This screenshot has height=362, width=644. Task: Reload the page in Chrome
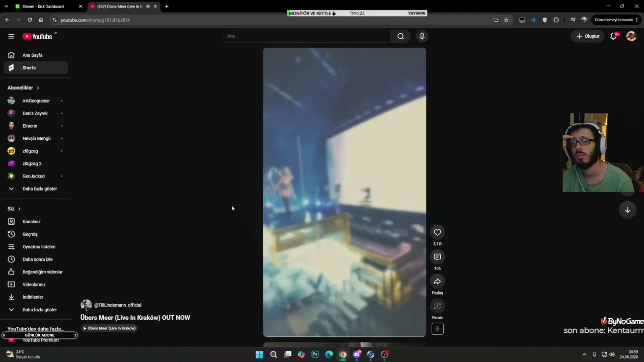tap(30, 20)
